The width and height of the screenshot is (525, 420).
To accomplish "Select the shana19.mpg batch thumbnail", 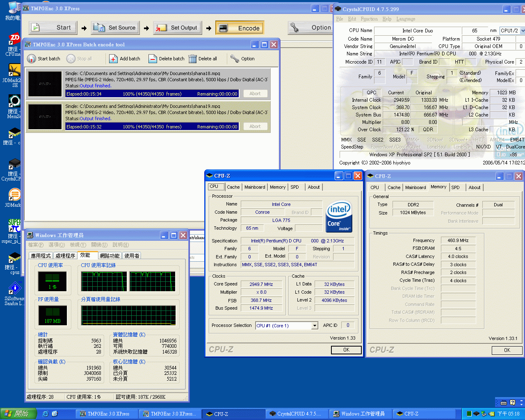I will click(45, 117).
